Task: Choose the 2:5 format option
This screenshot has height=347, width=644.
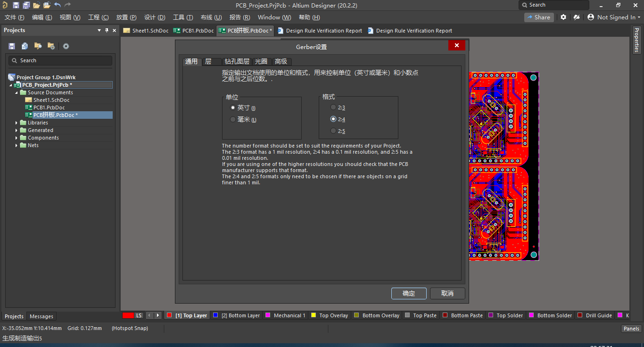Action: [x=334, y=131]
